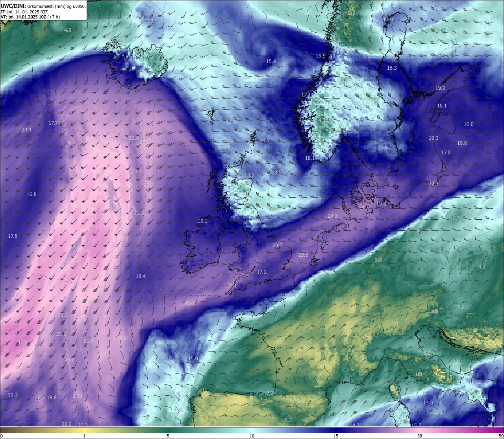Image resolution: width=504 pixels, height=439 pixels.
Task: Click the '30' label on the color scale
Action: 420,436
